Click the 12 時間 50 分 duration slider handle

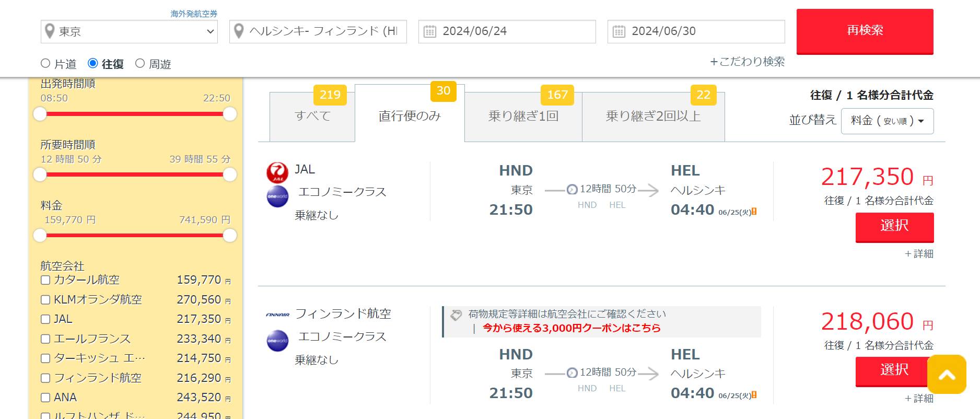pyautogui.click(x=40, y=174)
